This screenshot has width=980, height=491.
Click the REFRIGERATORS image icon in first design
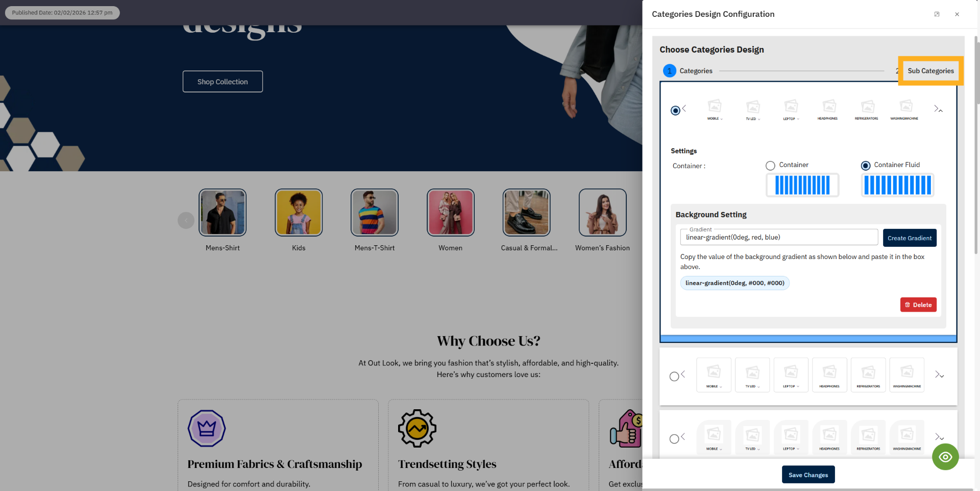pyautogui.click(x=868, y=106)
